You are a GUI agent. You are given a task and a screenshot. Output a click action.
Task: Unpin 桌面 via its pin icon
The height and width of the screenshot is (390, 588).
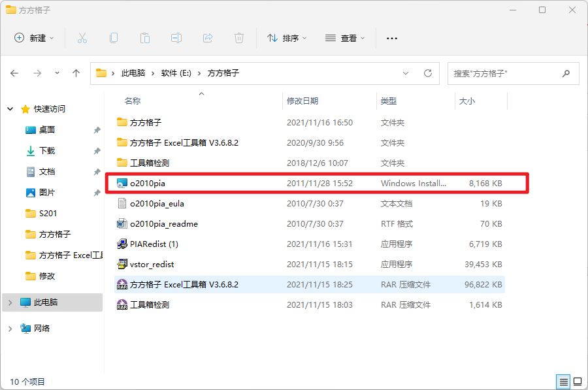pyautogui.click(x=97, y=130)
